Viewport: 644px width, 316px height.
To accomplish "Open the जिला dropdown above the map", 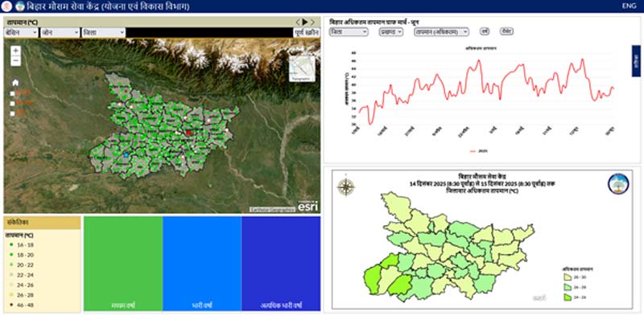I will point(104,32).
